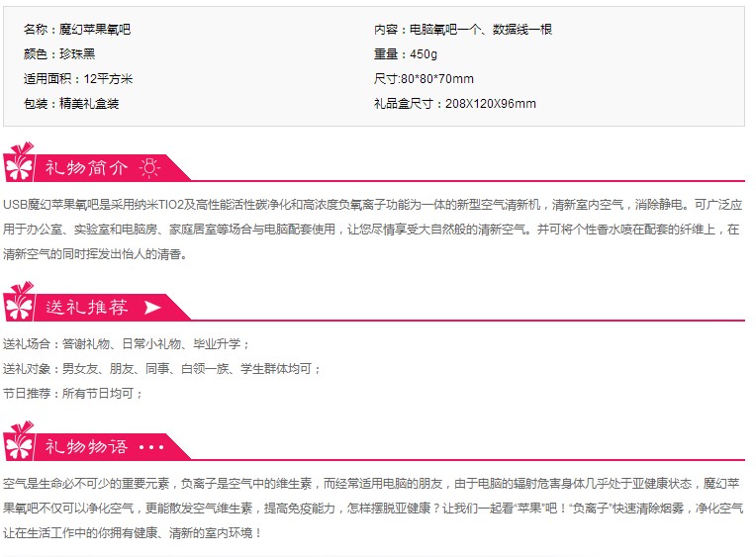Click the gift box icon beside 礼物简介
This screenshot has width=756, height=557.
click(x=19, y=161)
